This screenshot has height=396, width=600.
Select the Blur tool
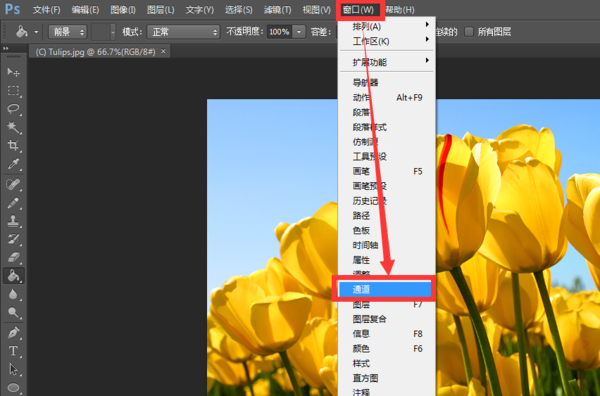point(13,294)
